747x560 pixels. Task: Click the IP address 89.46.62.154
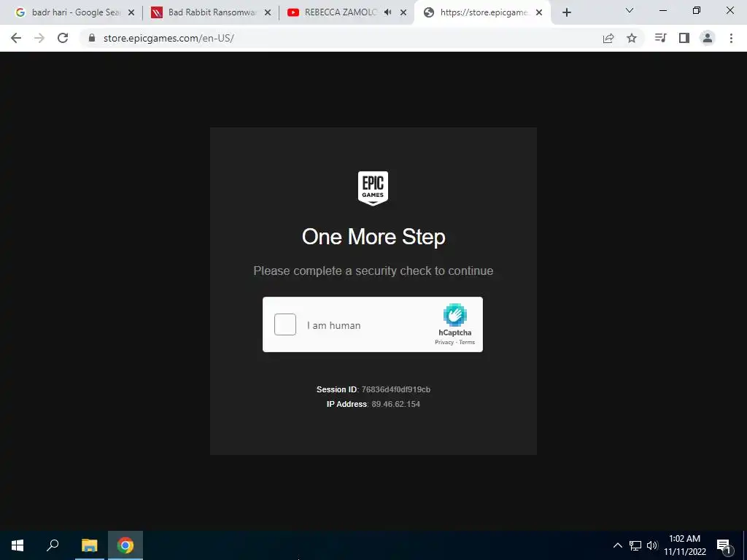click(x=396, y=404)
